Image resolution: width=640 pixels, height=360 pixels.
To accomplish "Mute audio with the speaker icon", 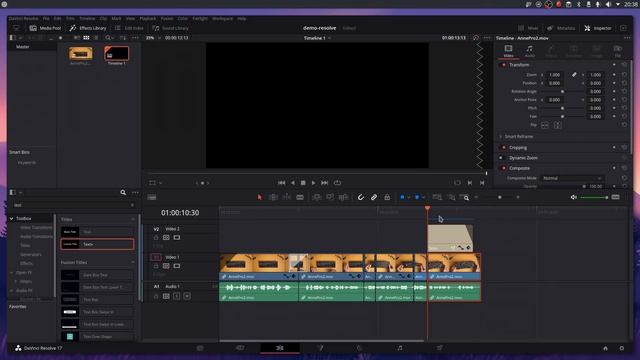I will [x=573, y=197].
